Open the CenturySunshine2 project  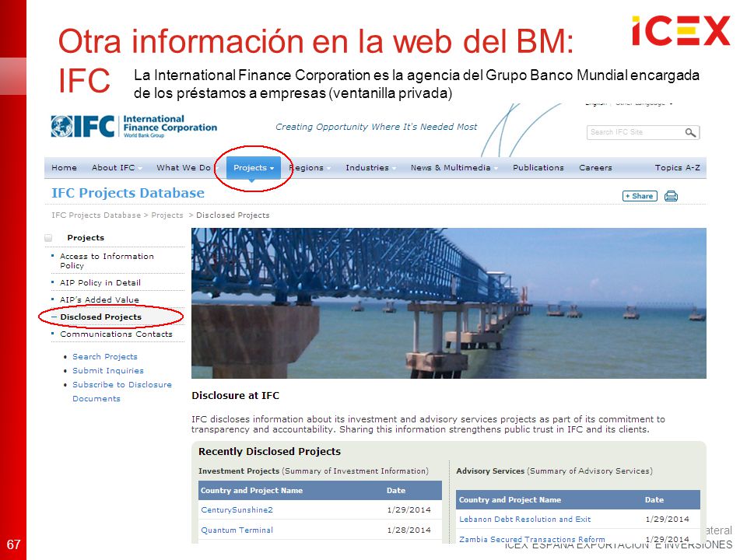coord(237,510)
